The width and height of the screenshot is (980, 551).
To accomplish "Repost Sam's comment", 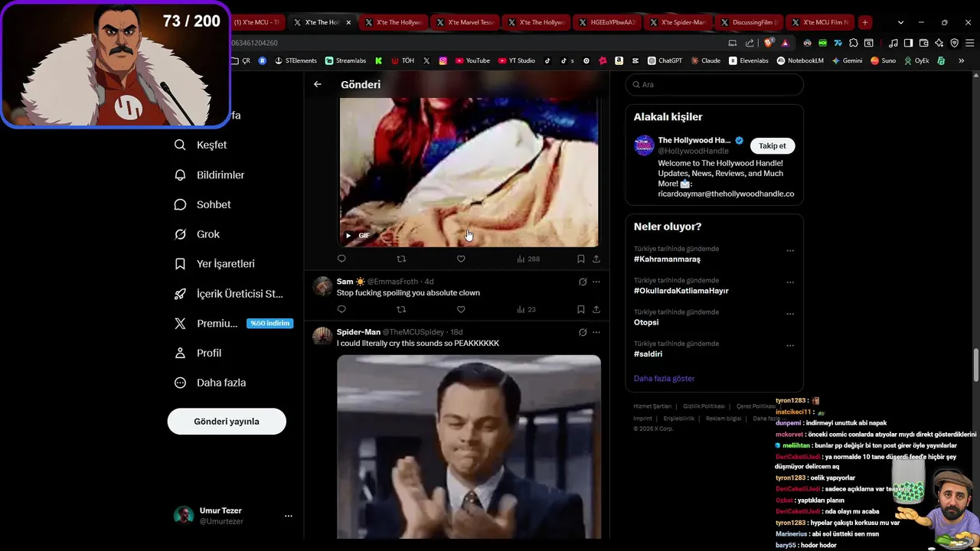I will (x=401, y=309).
